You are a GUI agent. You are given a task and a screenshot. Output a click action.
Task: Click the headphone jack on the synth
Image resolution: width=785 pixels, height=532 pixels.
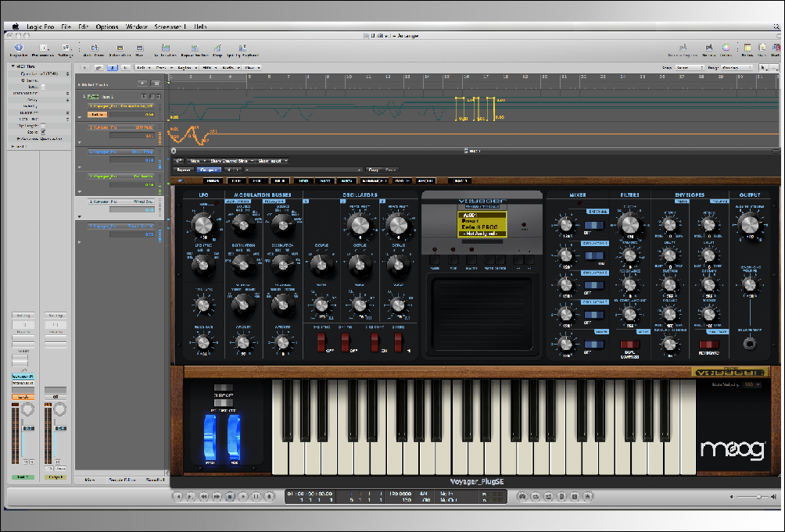point(749,342)
